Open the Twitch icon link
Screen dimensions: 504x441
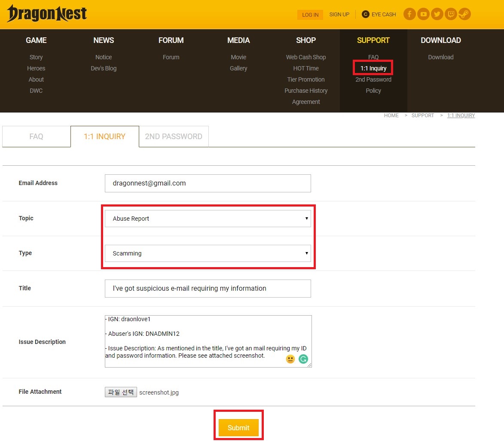pos(451,14)
